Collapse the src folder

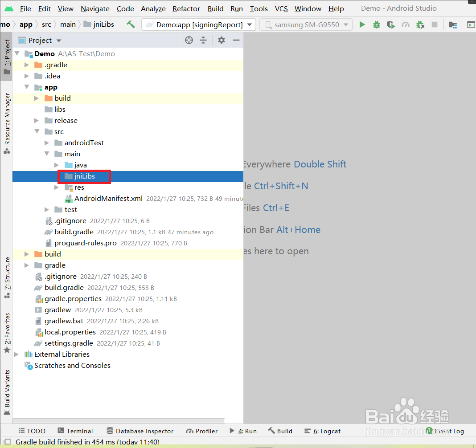tap(37, 132)
